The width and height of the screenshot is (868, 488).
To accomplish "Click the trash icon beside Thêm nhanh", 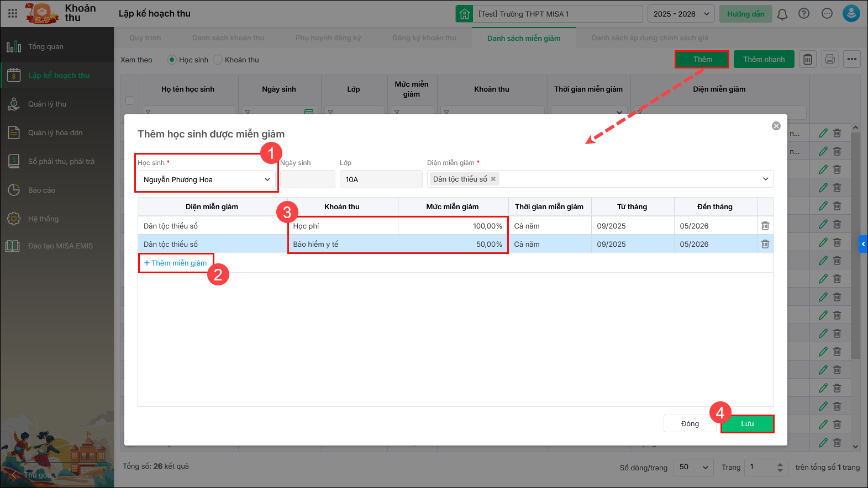I will pyautogui.click(x=807, y=59).
